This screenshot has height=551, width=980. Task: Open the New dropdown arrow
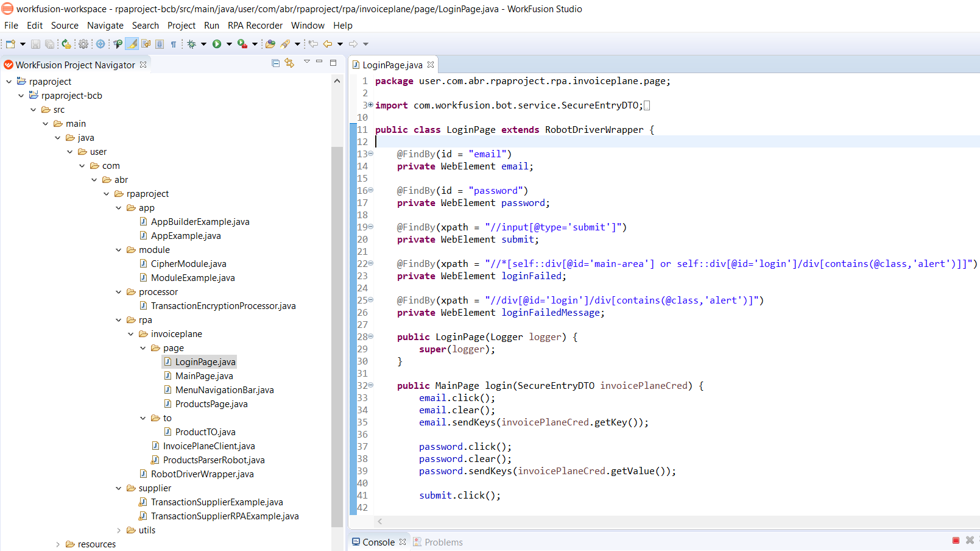(23, 44)
